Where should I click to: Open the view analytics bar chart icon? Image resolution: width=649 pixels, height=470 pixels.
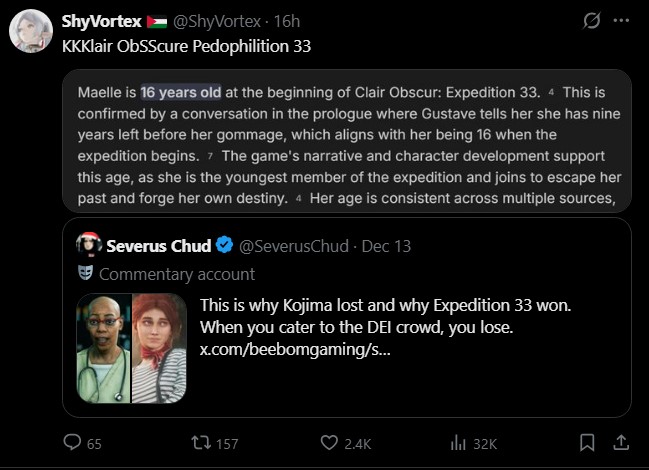pos(459,442)
